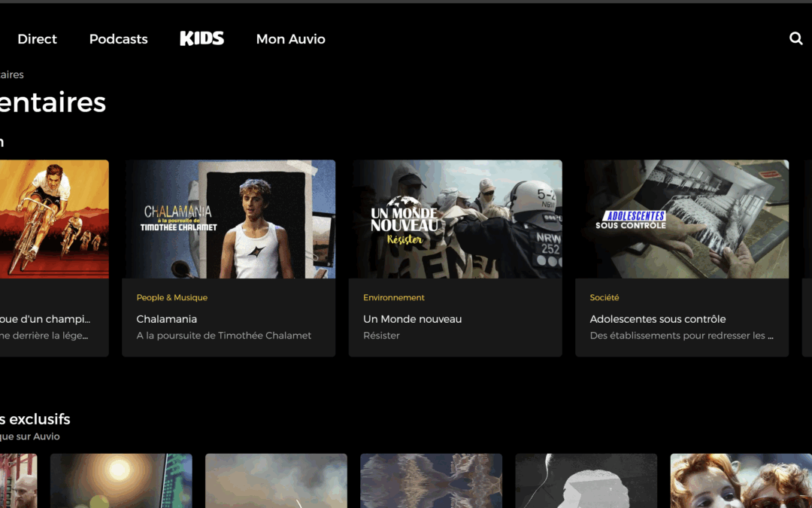Go to the Direct menu item
Screen dimensions: 812x508
click(x=38, y=39)
